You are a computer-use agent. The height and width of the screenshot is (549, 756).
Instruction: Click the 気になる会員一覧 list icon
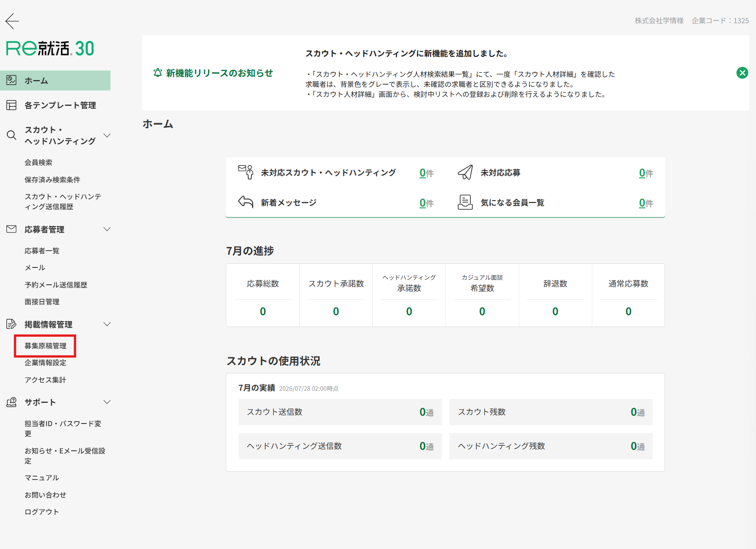[466, 202]
